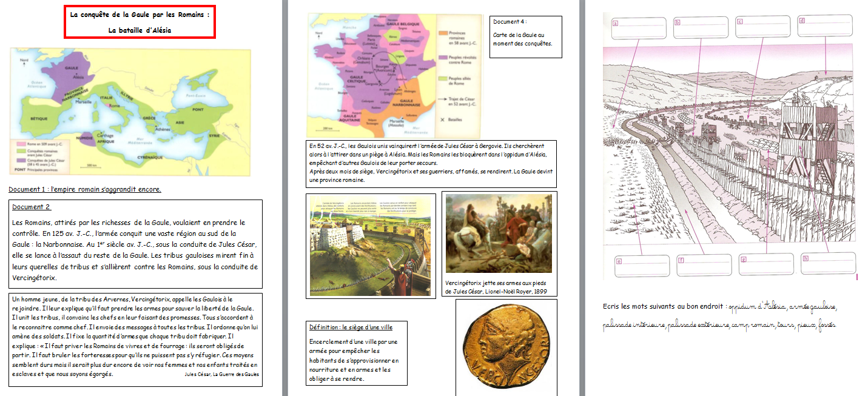868x396 pixels.
Task: Click the answer box labeled h
Action: tap(828, 263)
